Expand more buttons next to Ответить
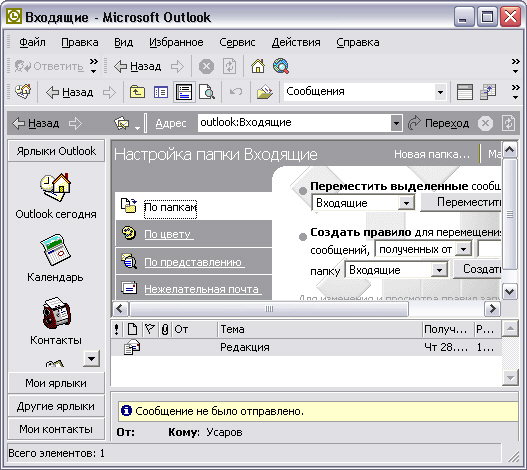This screenshot has width=527, height=470. (93, 66)
